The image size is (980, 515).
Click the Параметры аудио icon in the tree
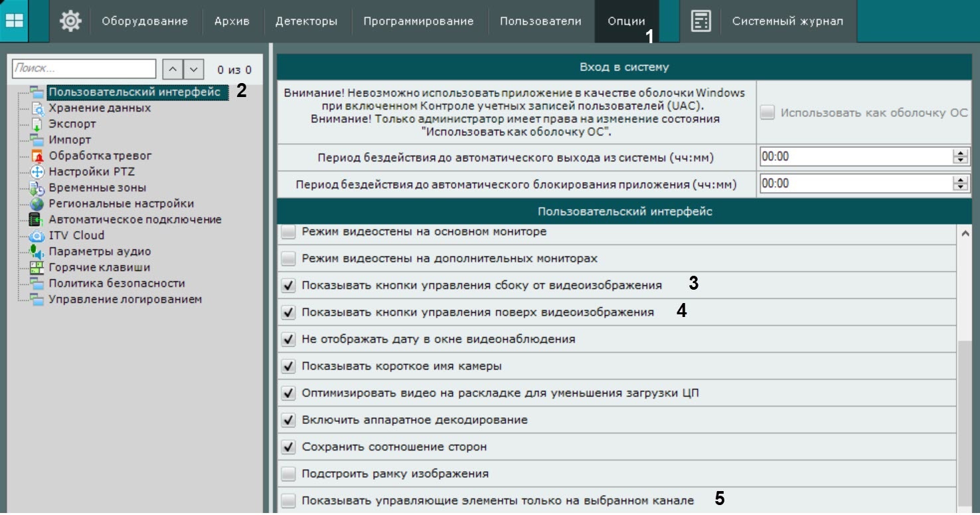pos(37,251)
